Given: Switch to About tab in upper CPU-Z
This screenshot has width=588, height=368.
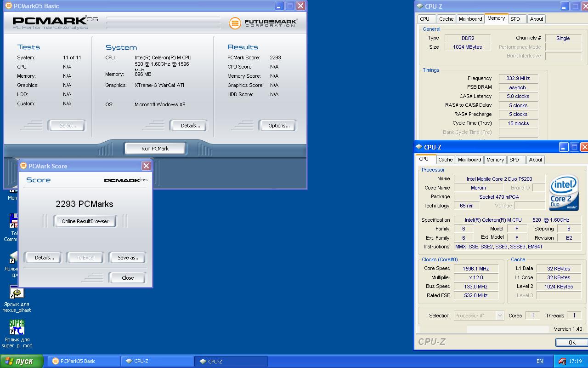Looking at the screenshot, I should tap(537, 19).
